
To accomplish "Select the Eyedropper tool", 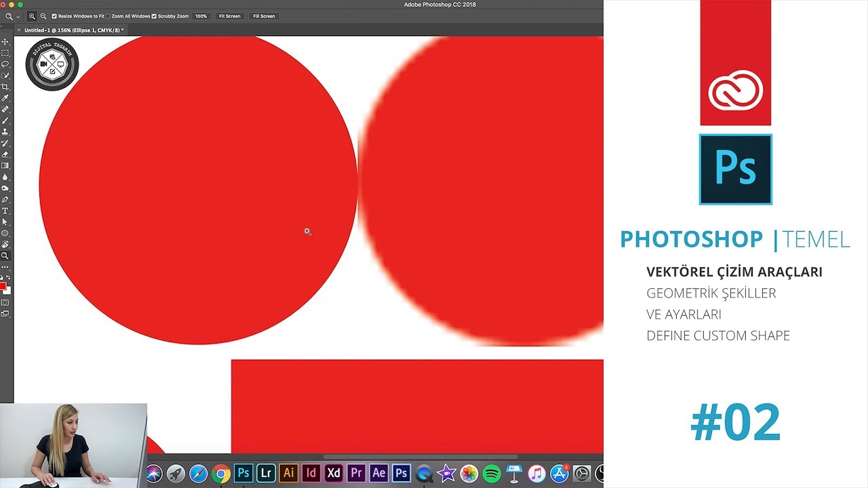I will point(5,98).
